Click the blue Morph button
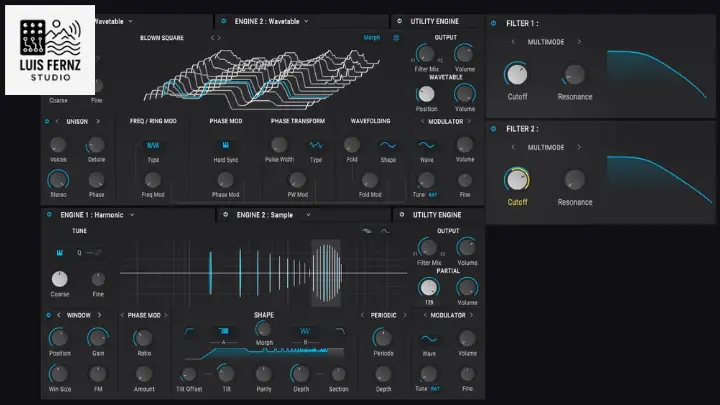The image size is (720, 405). (x=371, y=38)
